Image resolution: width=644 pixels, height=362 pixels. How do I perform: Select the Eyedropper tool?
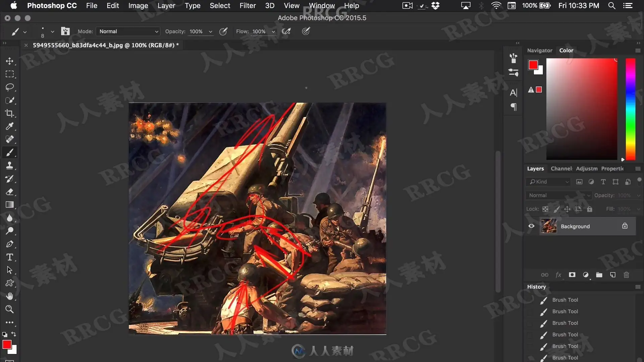coord(9,126)
